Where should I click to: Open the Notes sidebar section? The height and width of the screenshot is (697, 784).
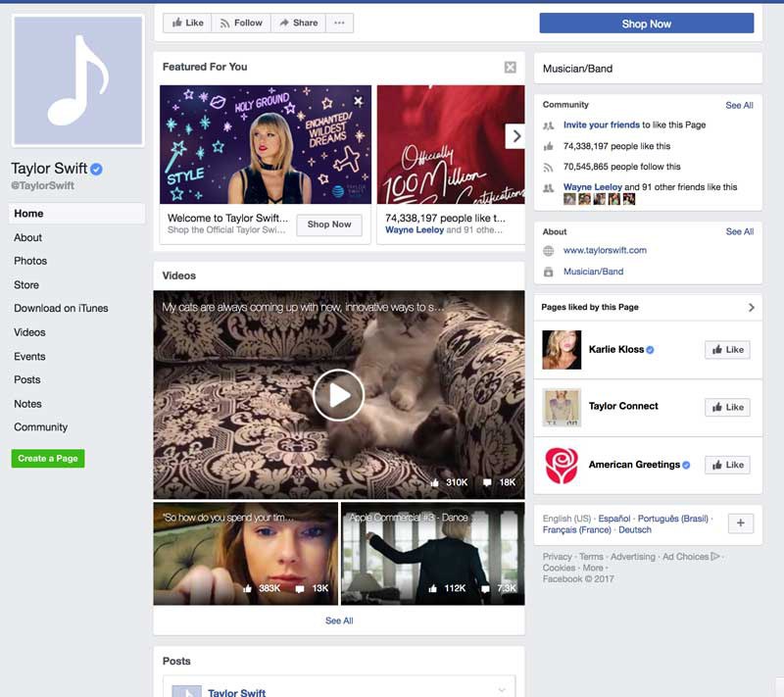27,404
